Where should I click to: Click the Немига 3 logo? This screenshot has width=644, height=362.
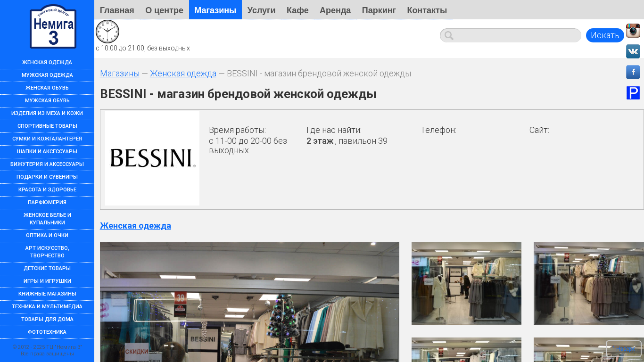pyautogui.click(x=53, y=27)
